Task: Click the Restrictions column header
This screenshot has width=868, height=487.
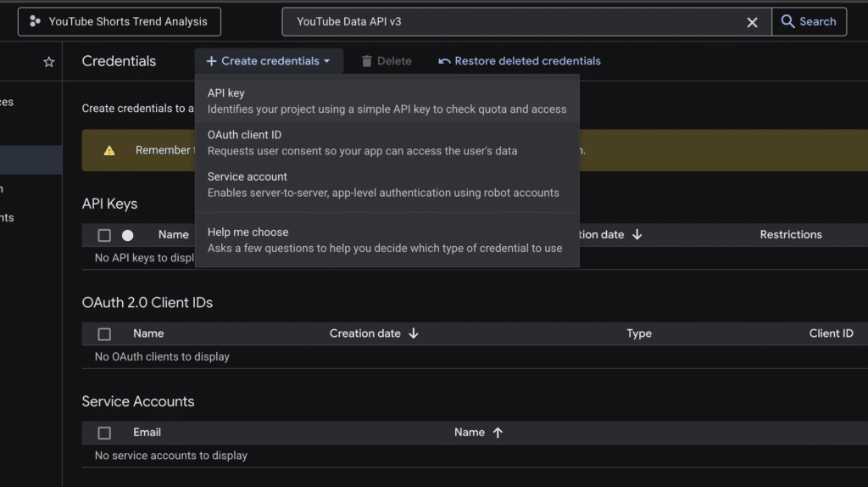Action: pos(791,234)
